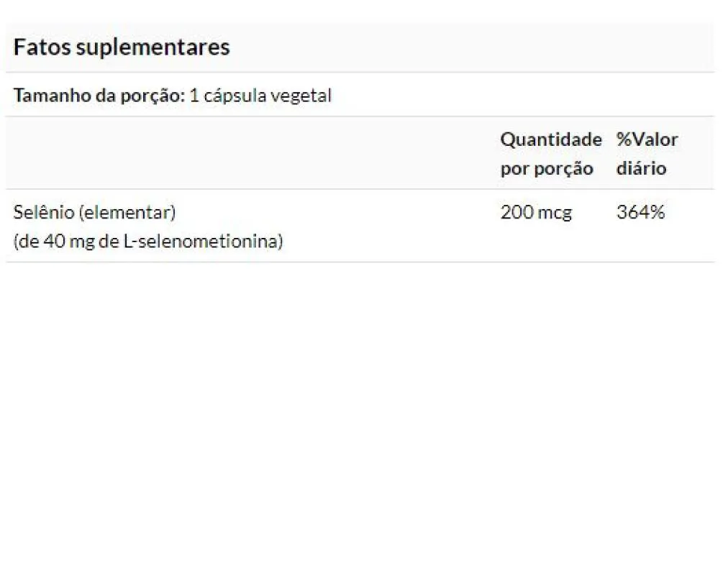Viewport: 728px width, 575px height.
Task: Click the word Quantidade in header
Action: [x=551, y=139]
